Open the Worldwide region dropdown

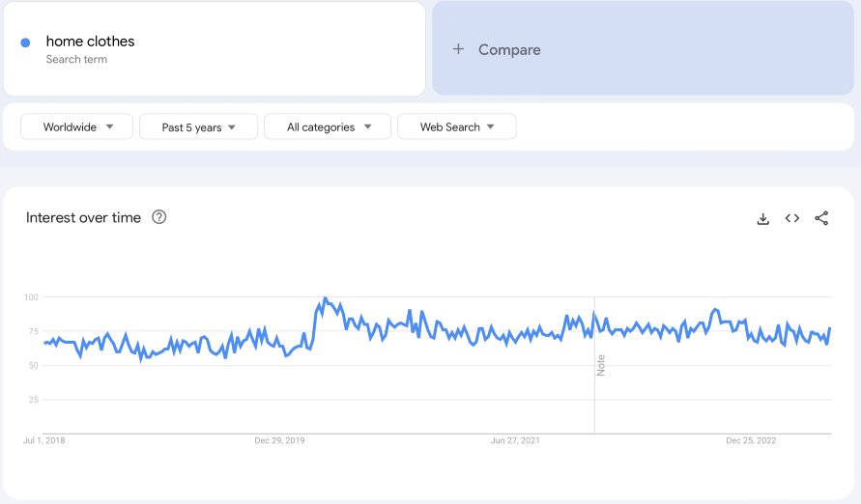[77, 126]
